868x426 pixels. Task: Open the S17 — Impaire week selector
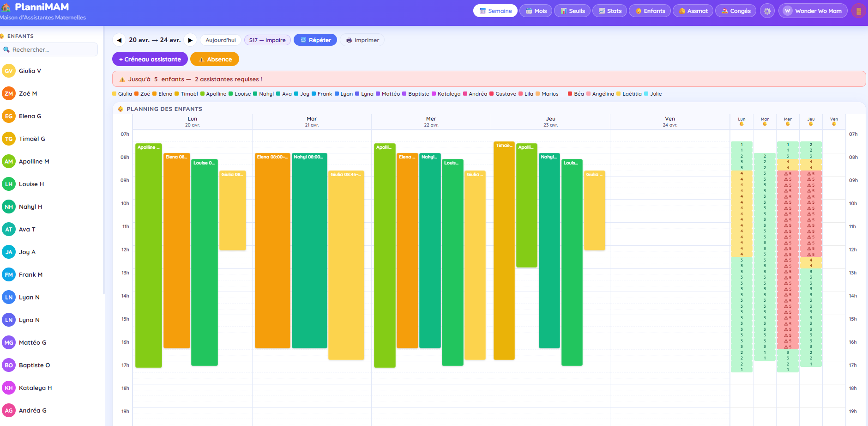point(267,40)
